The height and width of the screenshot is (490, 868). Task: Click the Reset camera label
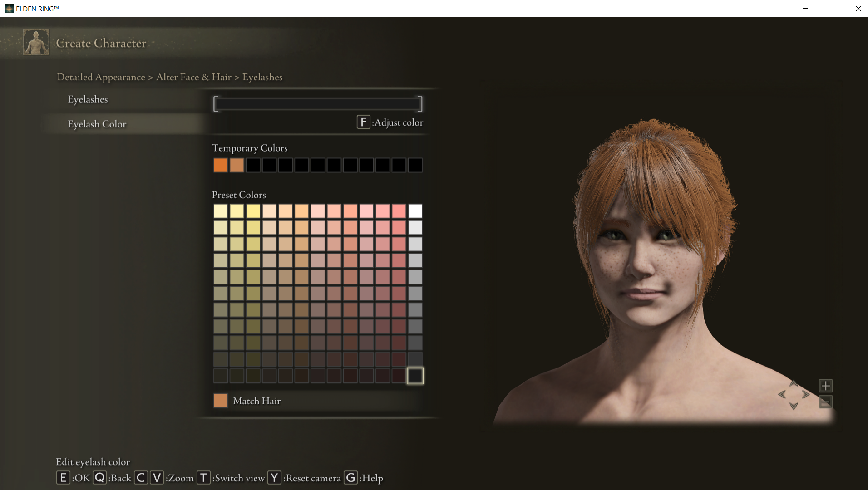click(313, 478)
